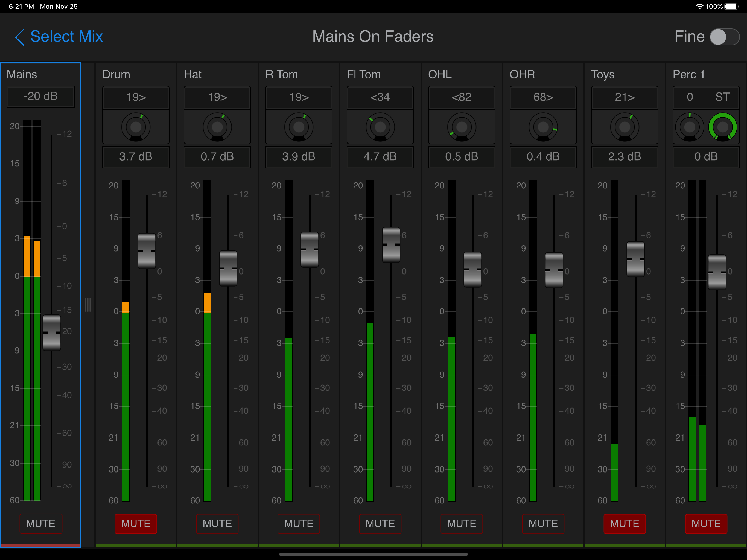The height and width of the screenshot is (560, 747).
Task: Click the OHR fader handle
Action: (554, 270)
